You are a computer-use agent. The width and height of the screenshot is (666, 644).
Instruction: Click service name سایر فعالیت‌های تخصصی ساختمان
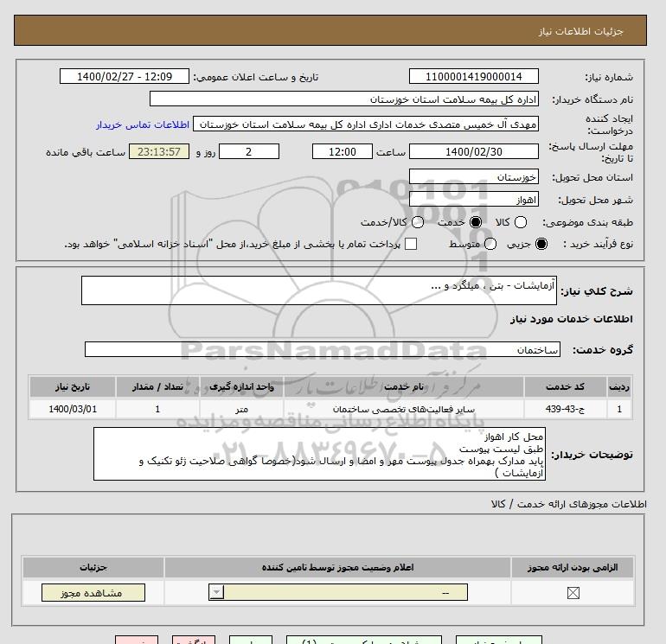tap(404, 409)
